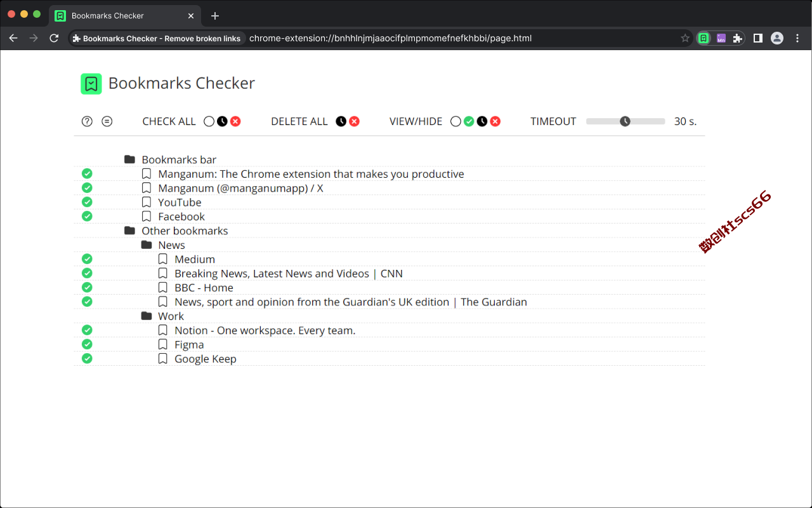Open the Manganum (@manganumapp) / X bookmark
Viewport: 812px width, 508px height.
click(x=240, y=188)
